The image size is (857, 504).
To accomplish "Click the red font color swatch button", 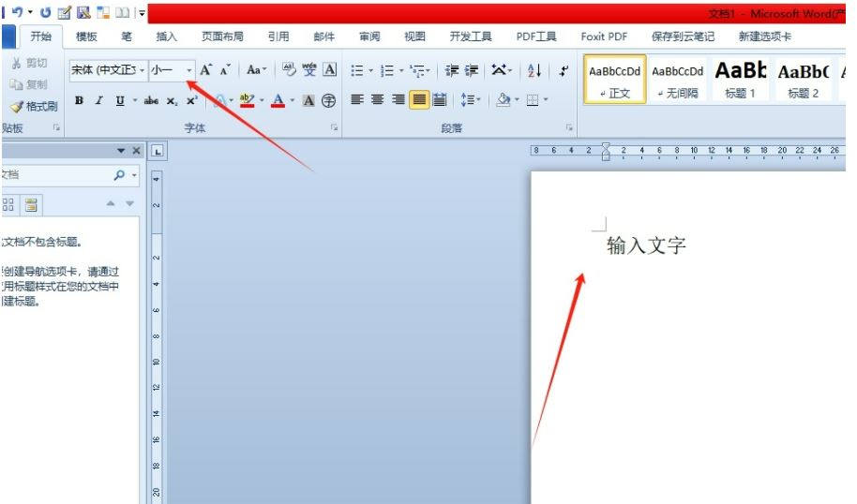I will (278, 100).
